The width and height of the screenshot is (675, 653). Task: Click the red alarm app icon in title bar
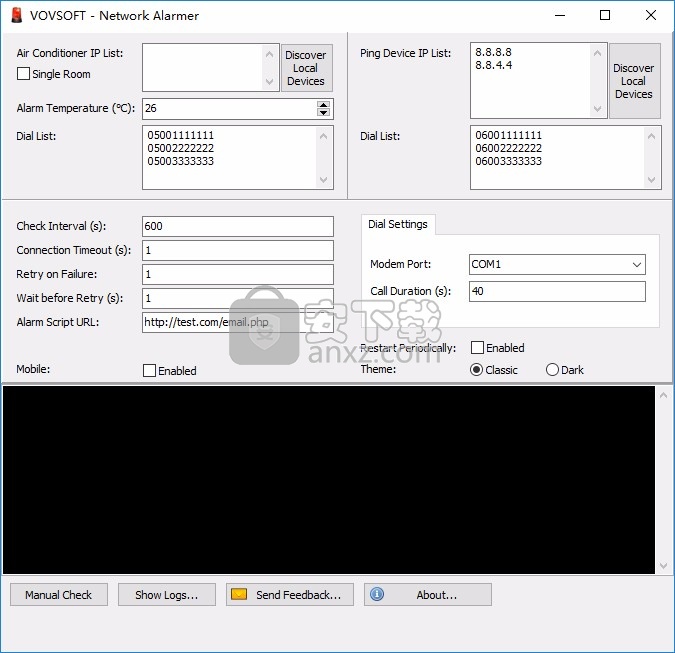(17, 15)
